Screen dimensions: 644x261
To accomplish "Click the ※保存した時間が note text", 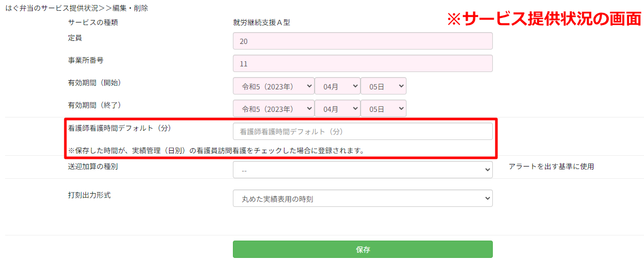I will [216, 151].
